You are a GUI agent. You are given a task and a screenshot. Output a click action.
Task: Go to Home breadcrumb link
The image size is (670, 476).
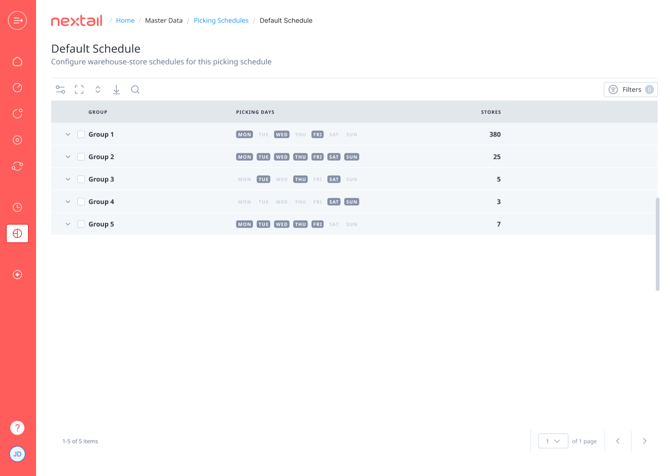tap(125, 21)
